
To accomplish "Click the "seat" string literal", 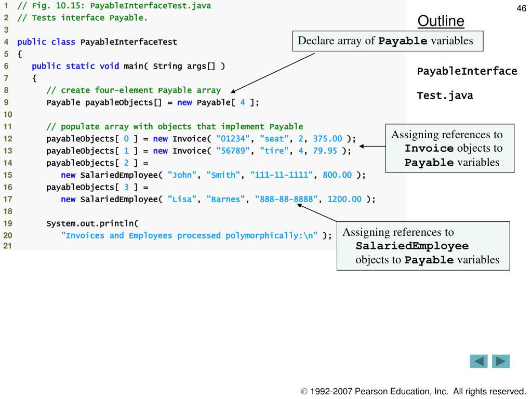I will point(274,139).
